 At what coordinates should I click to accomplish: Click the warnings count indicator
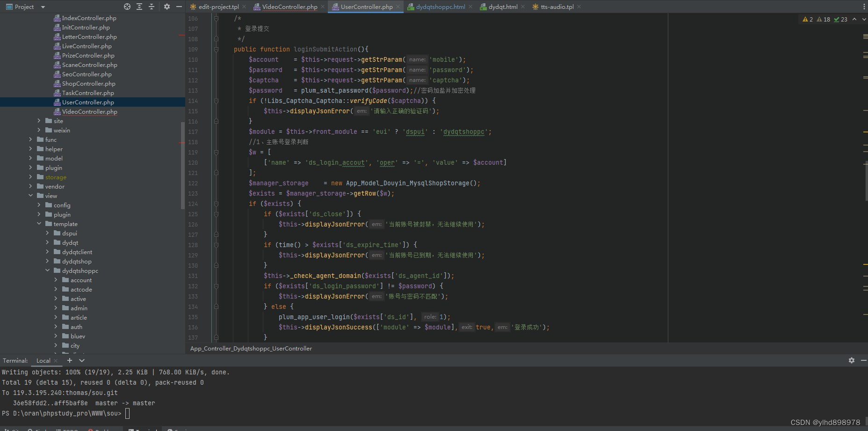pos(808,19)
